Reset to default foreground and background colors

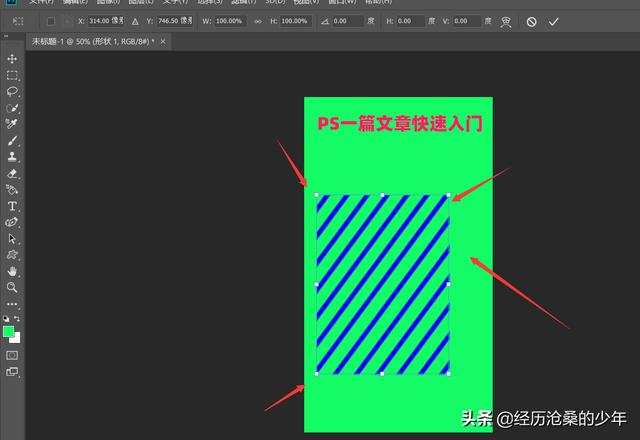[x=6, y=319]
